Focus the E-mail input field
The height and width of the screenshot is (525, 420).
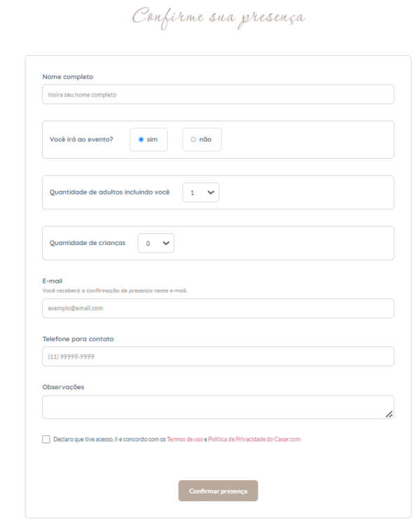218,309
